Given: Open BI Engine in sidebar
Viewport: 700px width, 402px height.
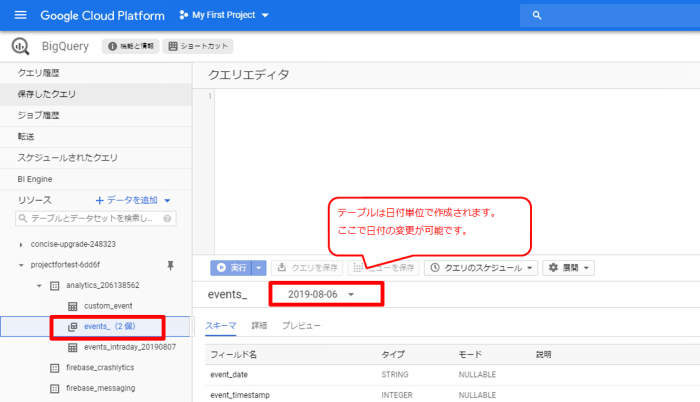Looking at the screenshot, I should click(96, 179).
